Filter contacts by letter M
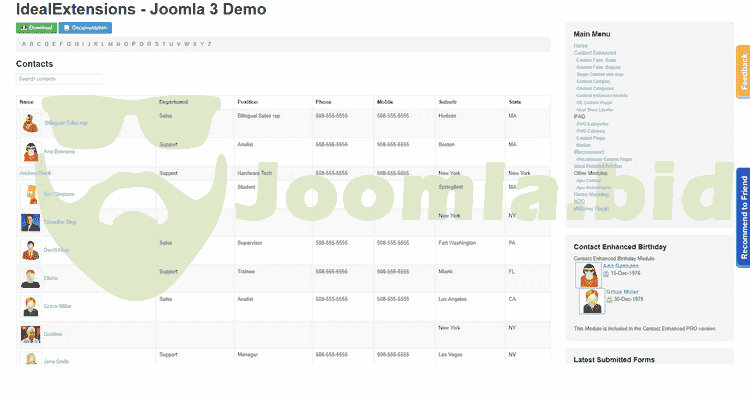Screen dimensions: 750x394 point(110,44)
